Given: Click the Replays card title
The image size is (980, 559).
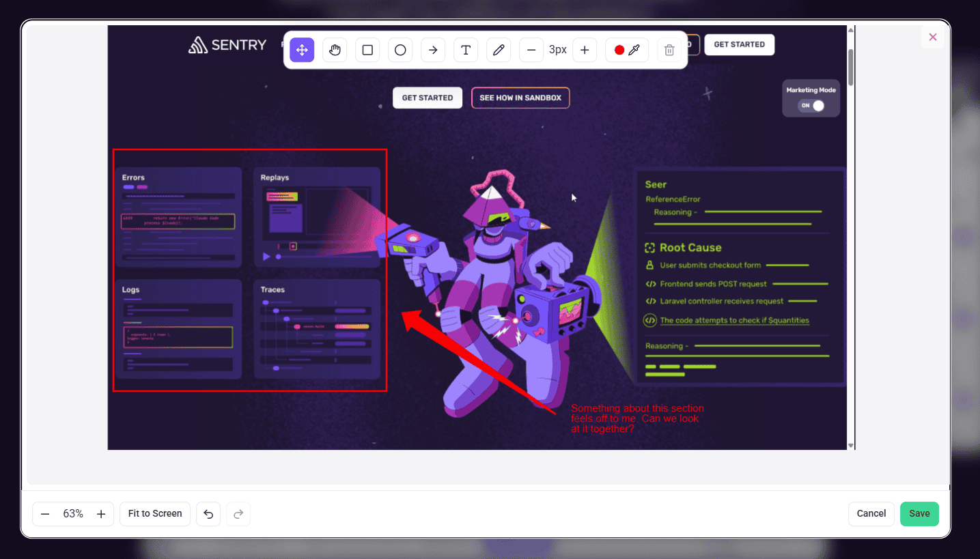Looking at the screenshot, I should click(275, 177).
